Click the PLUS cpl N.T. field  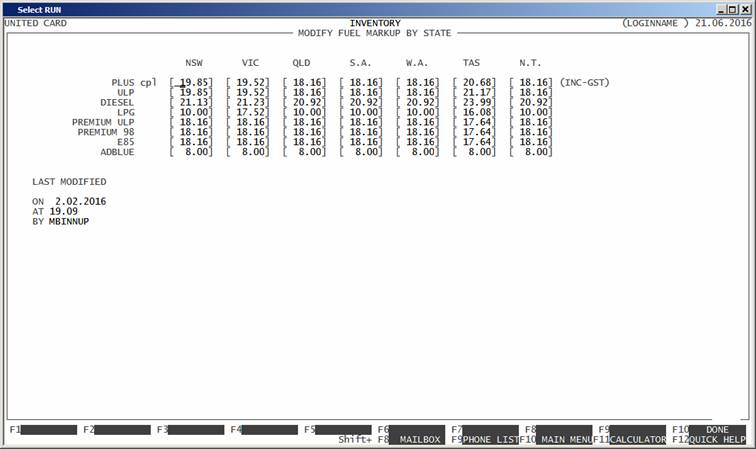(531, 82)
